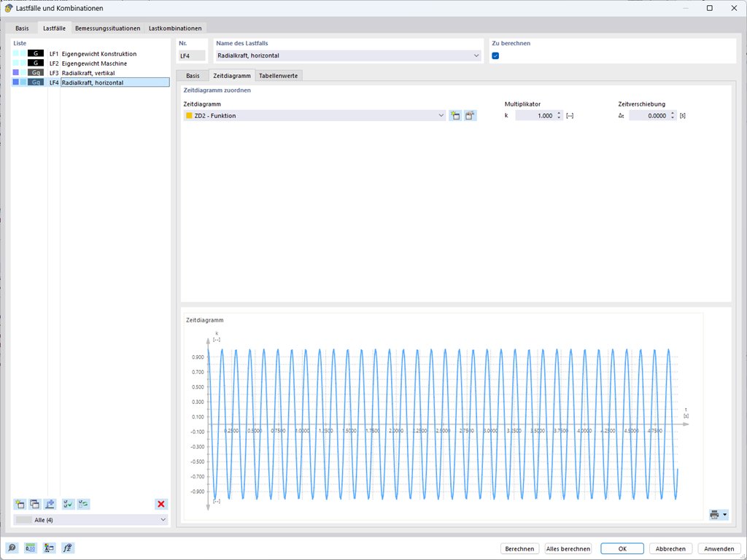The width and height of the screenshot is (747, 560).
Task: Open the formula fx icon
Action: (x=68, y=548)
